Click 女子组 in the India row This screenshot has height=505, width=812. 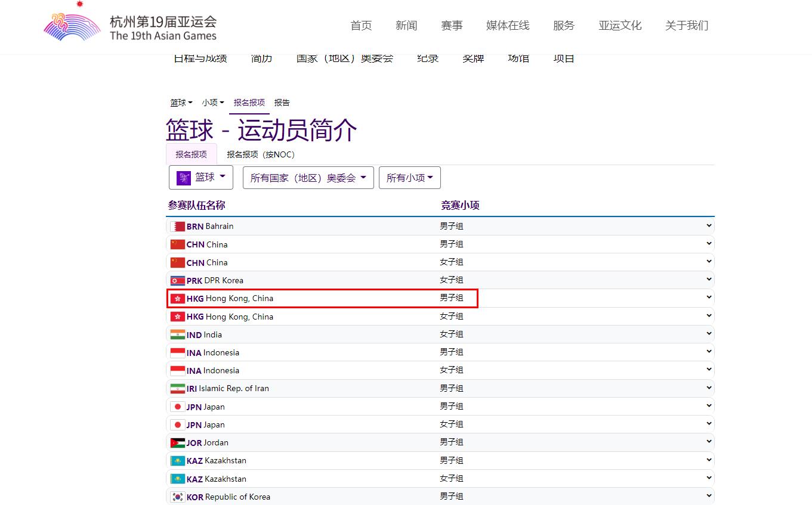pos(452,334)
